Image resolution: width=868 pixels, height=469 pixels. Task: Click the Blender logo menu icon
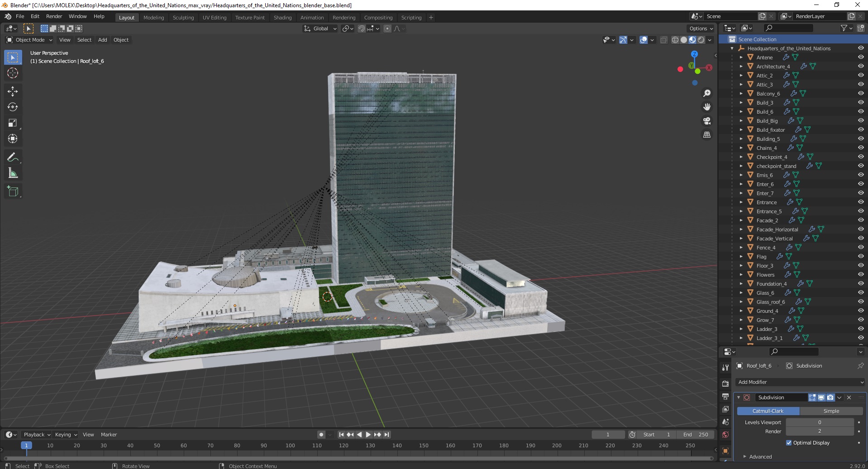click(8, 16)
